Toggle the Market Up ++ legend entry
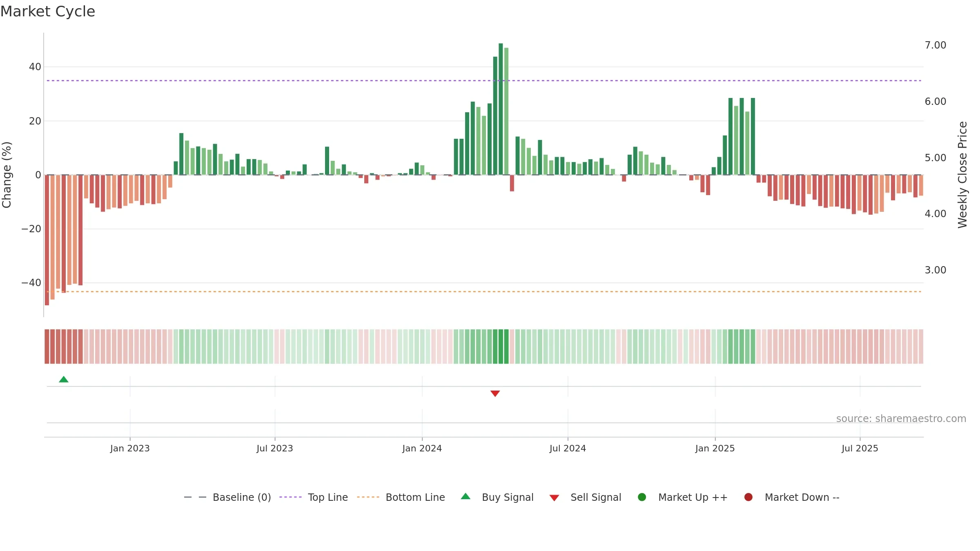The width and height of the screenshot is (980, 551). 683,497
